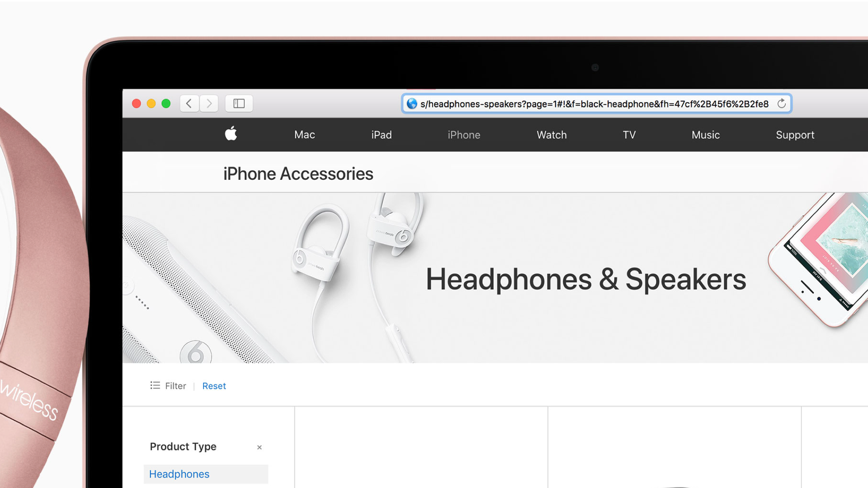Go back with the Safari back arrow

point(189,103)
